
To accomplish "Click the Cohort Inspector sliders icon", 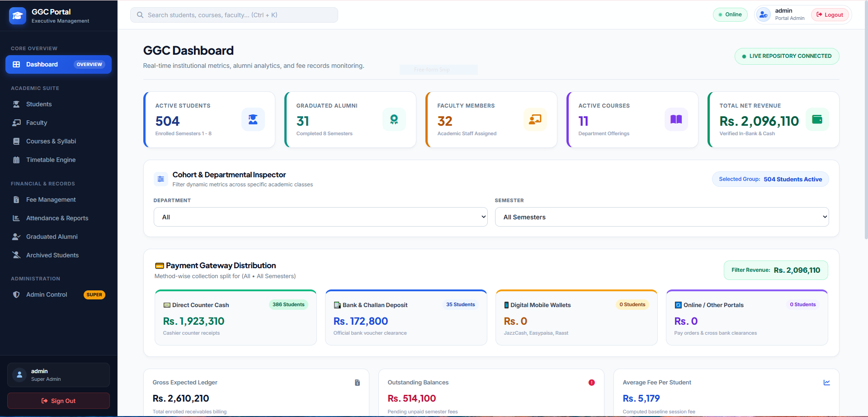I will [x=161, y=179].
